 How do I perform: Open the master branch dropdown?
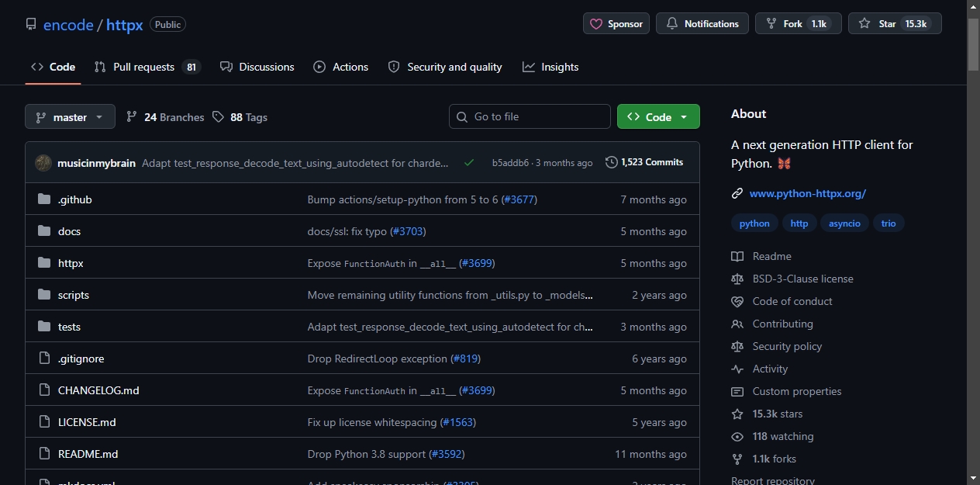point(70,117)
